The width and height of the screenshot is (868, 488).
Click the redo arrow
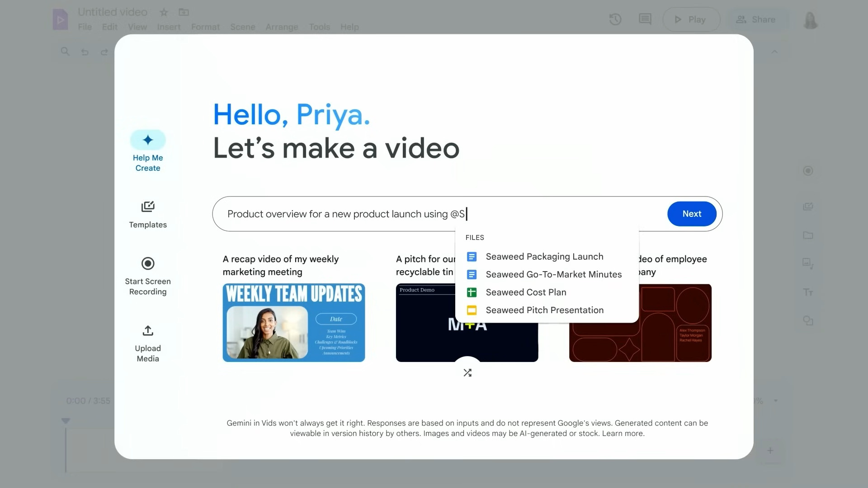(104, 52)
